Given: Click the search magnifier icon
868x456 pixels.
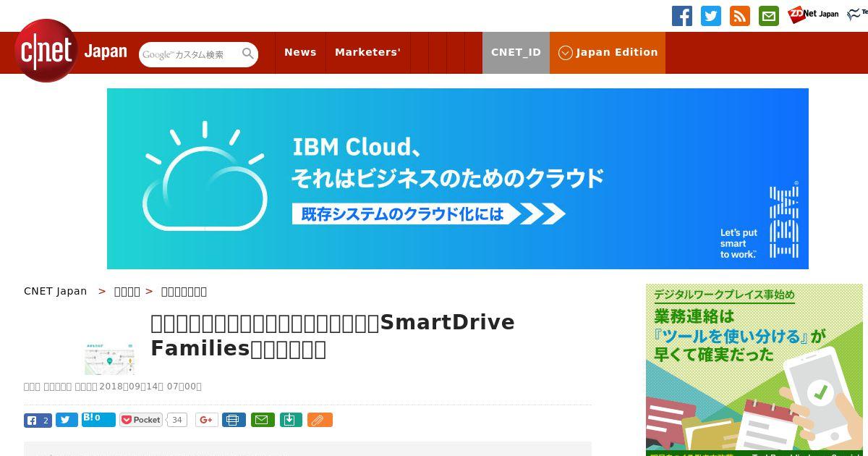Looking at the screenshot, I should (248, 54).
